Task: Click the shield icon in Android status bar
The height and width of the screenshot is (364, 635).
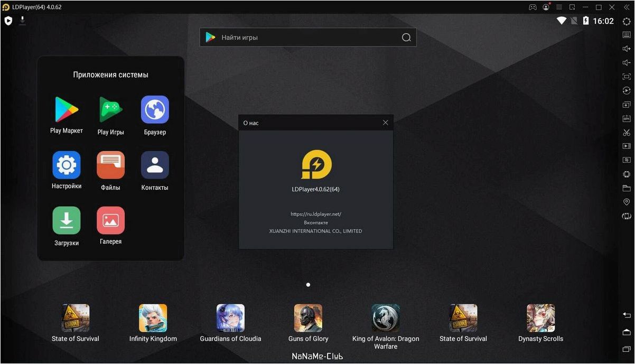Action: pos(8,21)
